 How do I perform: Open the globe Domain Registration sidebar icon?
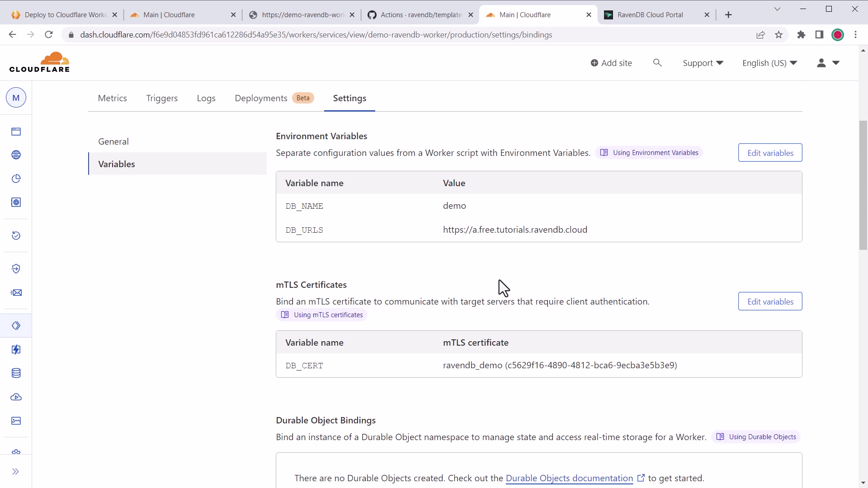pos(16,155)
